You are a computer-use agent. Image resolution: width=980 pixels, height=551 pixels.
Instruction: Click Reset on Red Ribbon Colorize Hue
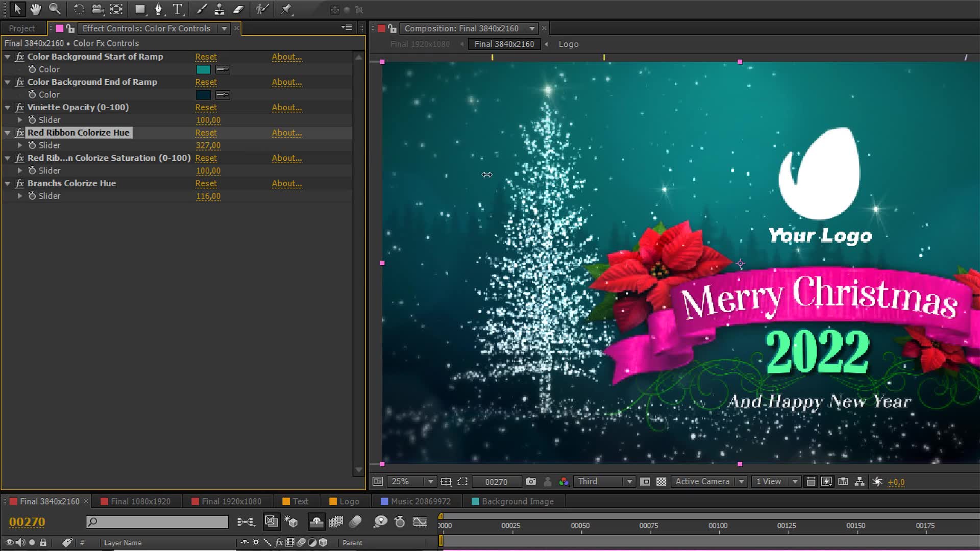[206, 133]
